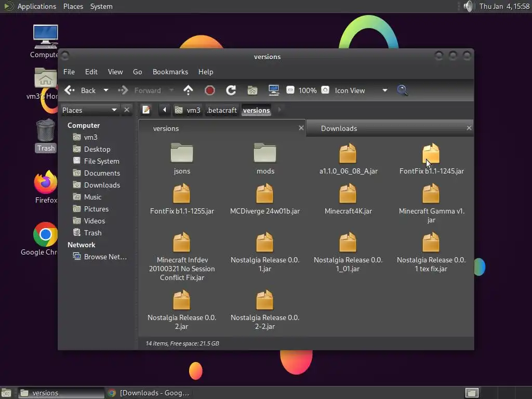Zoom in with the plus icon
532x399 pixels.
tap(325, 90)
